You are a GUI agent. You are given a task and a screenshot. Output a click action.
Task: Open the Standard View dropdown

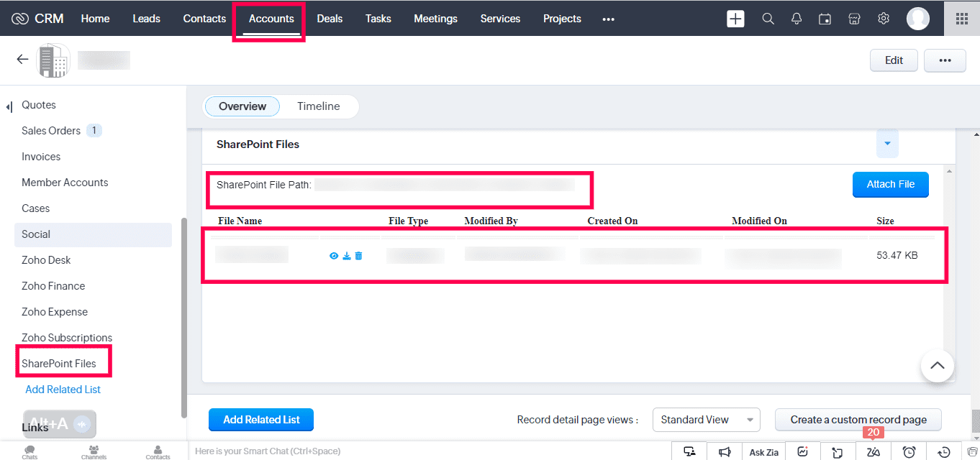click(x=706, y=420)
